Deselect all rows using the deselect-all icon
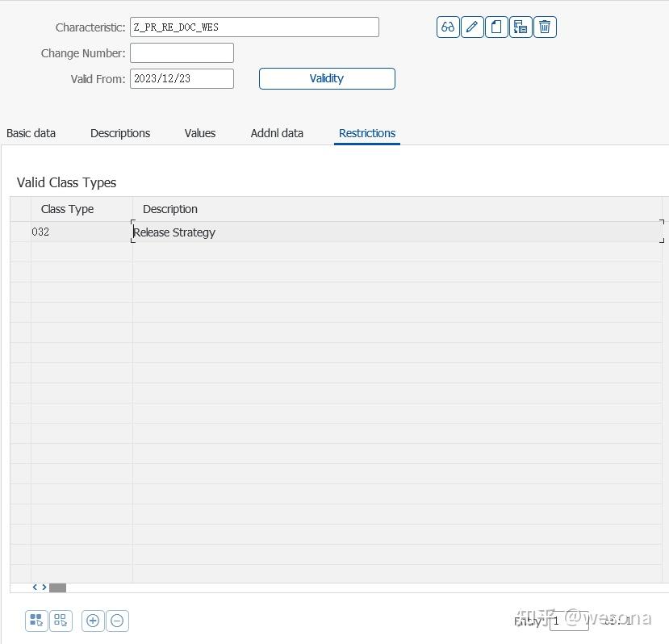The height and width of the screenshot is (644, 669). [60, 620]
